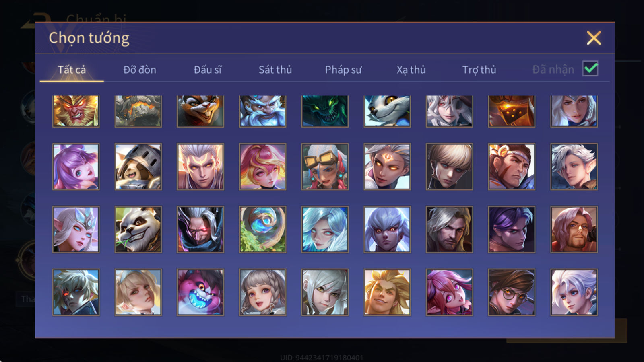Toggle the Đã nhận checkbox
The width and height of the screenshot is (644, 362).
(x=590, y=69)
